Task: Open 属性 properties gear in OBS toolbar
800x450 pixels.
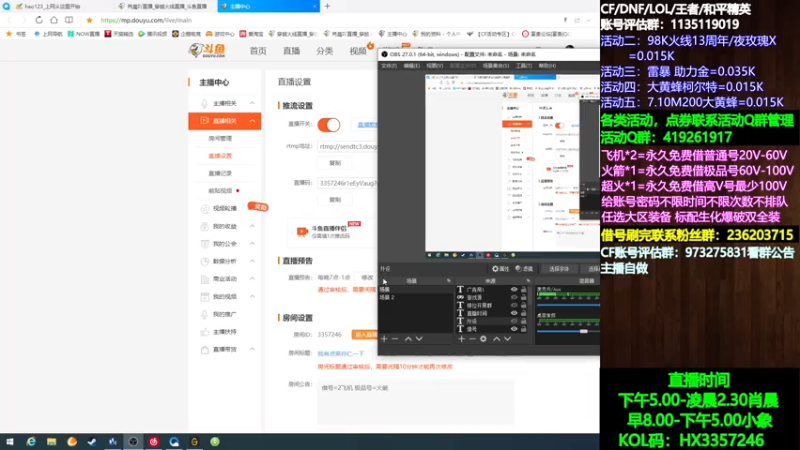Action: pyautogui.click(x=501, y=269)
